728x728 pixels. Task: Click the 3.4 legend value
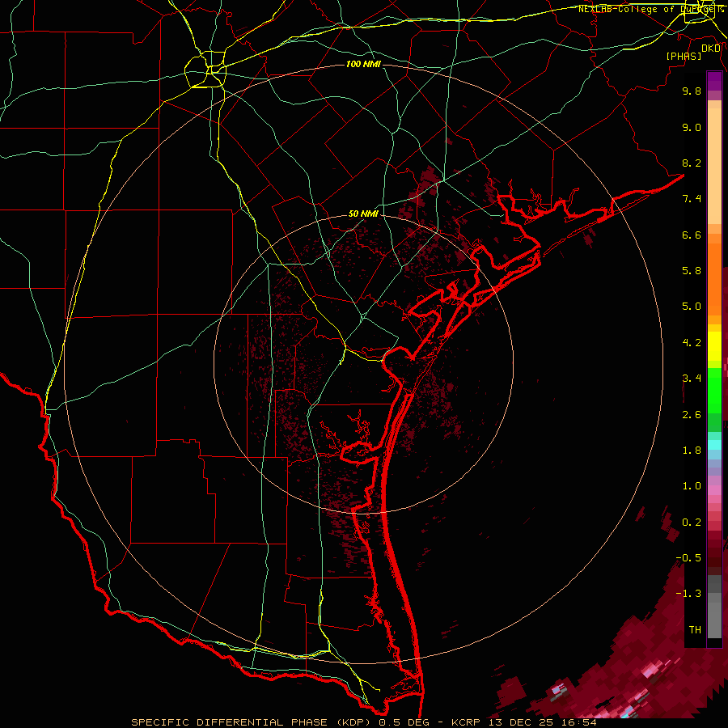coord(692,379)
